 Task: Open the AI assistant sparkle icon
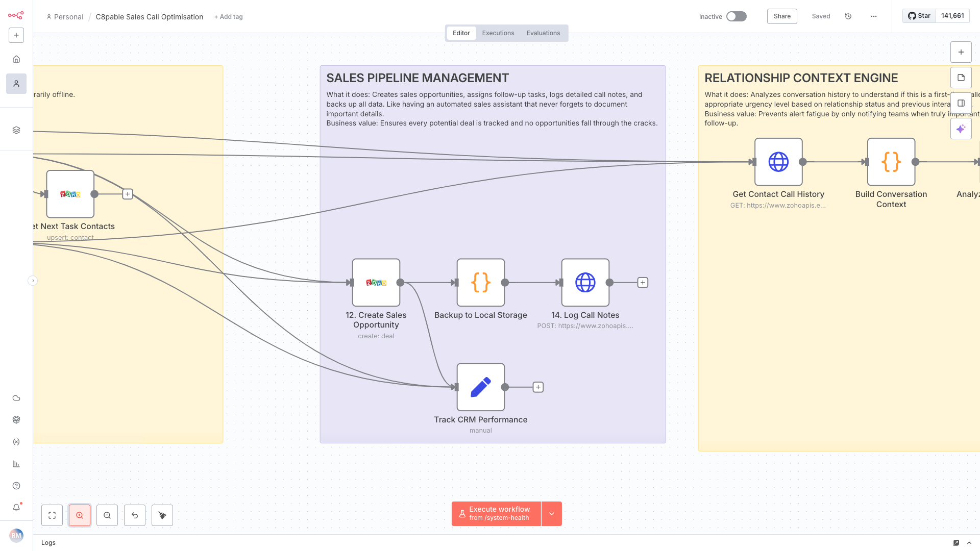[x=961, y=129]
